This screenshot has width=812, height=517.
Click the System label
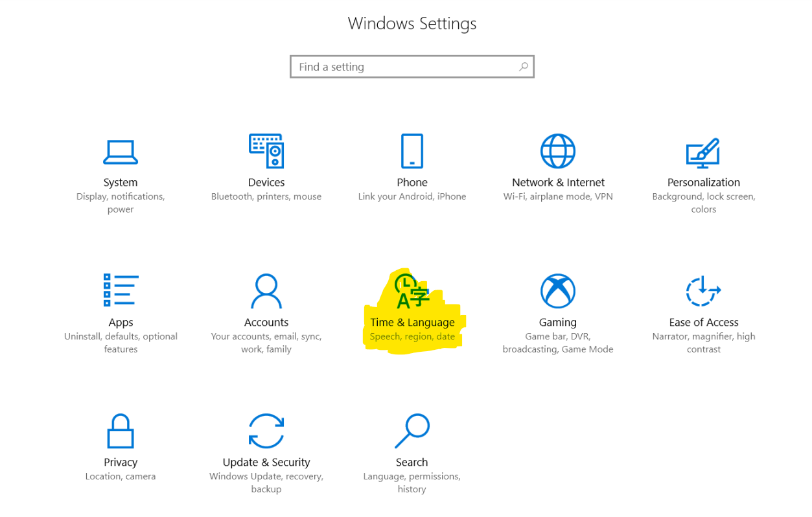click(121, 183)
